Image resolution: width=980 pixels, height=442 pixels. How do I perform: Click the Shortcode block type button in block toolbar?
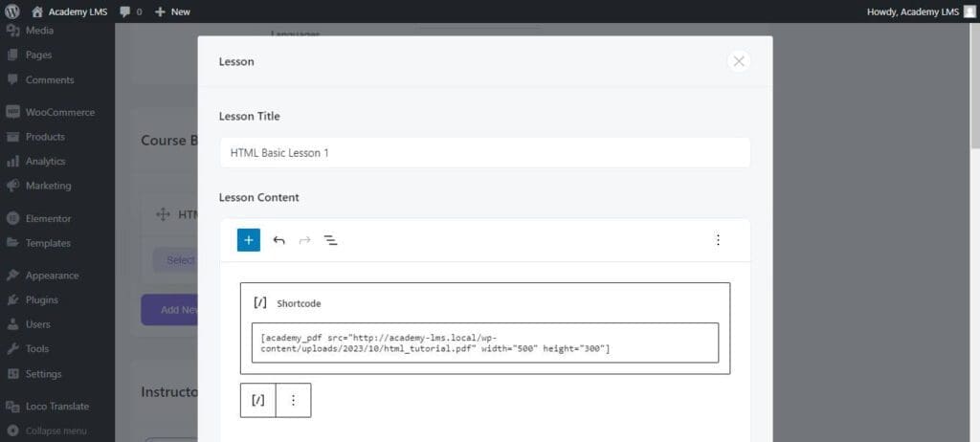258,400
